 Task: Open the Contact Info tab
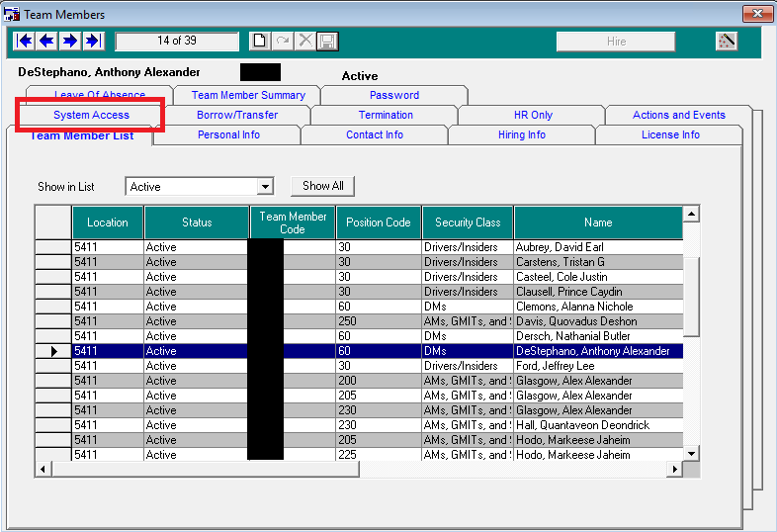375,134
